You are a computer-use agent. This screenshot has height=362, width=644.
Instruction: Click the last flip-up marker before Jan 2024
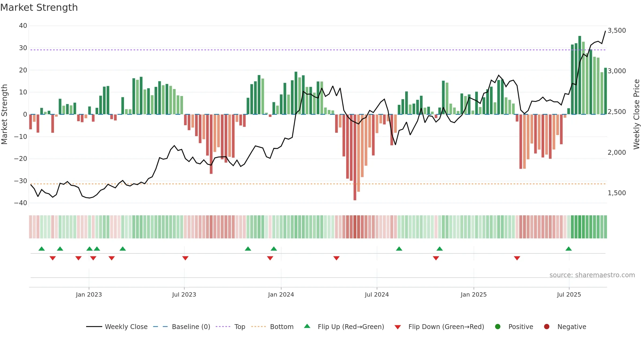pos(274,249)
